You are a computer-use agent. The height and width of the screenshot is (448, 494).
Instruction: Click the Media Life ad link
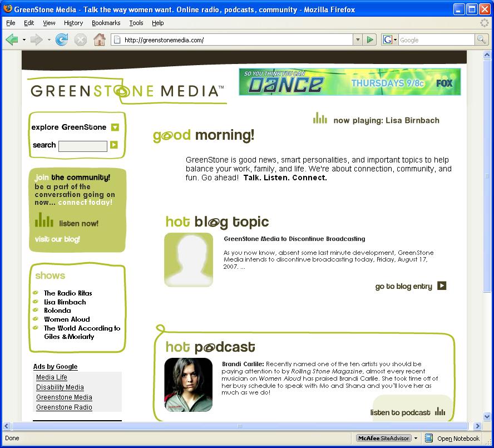52,377
